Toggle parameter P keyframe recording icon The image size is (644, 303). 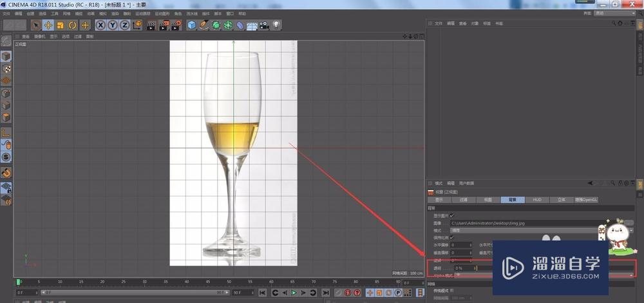coord(397,293)
